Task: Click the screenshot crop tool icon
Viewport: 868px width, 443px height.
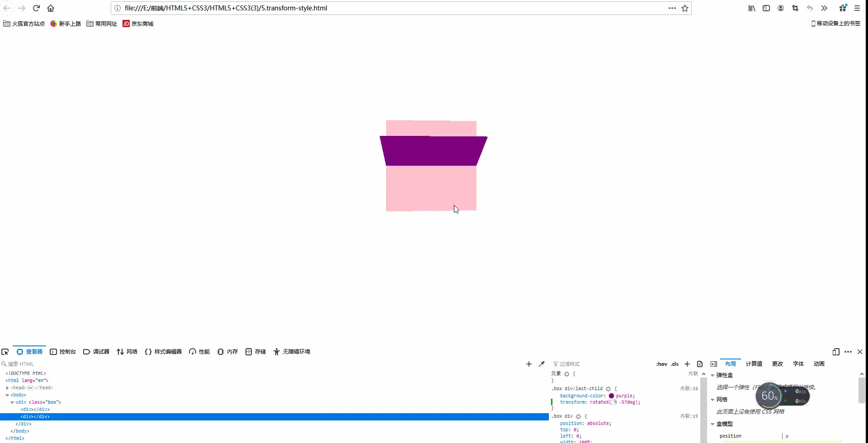Action: pos(795,8)
